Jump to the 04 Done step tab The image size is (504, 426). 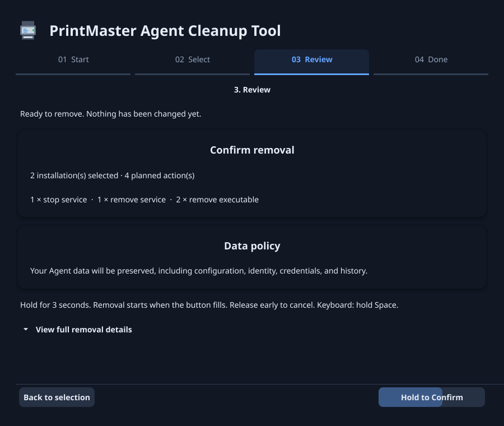[431, 62]
